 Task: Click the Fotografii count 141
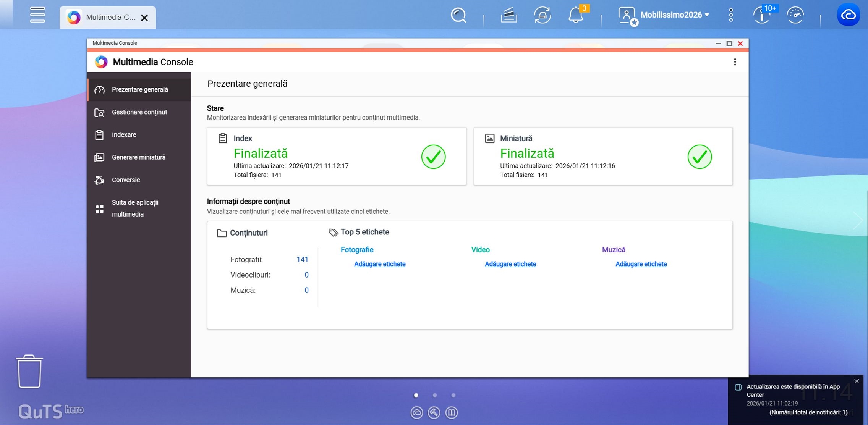coord(302,260)
